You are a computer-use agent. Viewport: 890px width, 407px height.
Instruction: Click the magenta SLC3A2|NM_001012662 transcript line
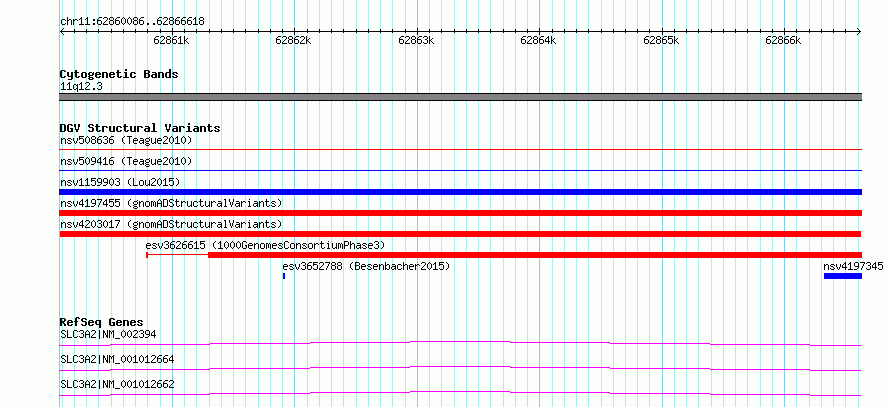[x=460, y=393]
